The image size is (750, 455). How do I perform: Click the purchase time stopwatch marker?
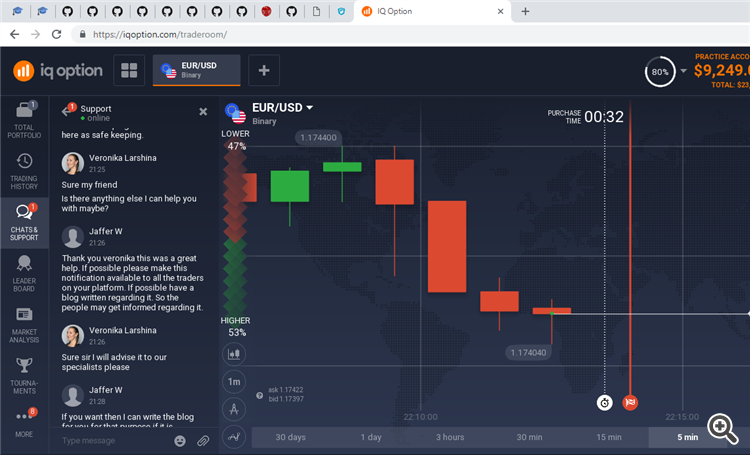click(605, 403)
